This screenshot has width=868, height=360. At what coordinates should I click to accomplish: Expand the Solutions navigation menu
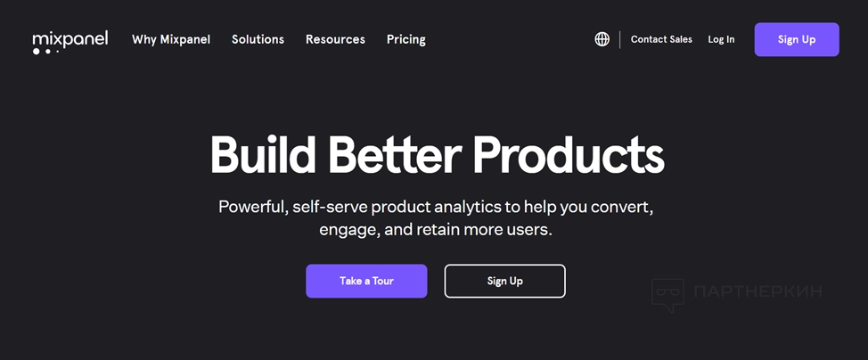258,39
